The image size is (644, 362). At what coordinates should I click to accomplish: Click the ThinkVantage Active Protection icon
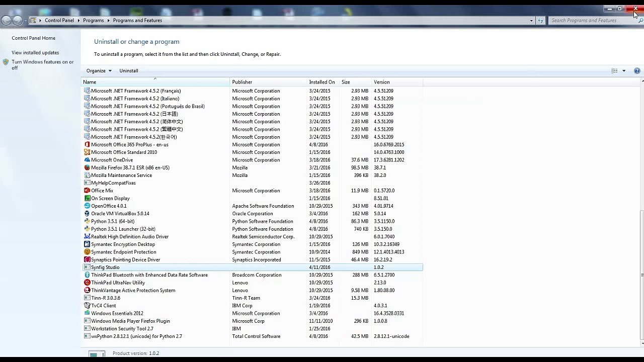click(x=87, y=291)
